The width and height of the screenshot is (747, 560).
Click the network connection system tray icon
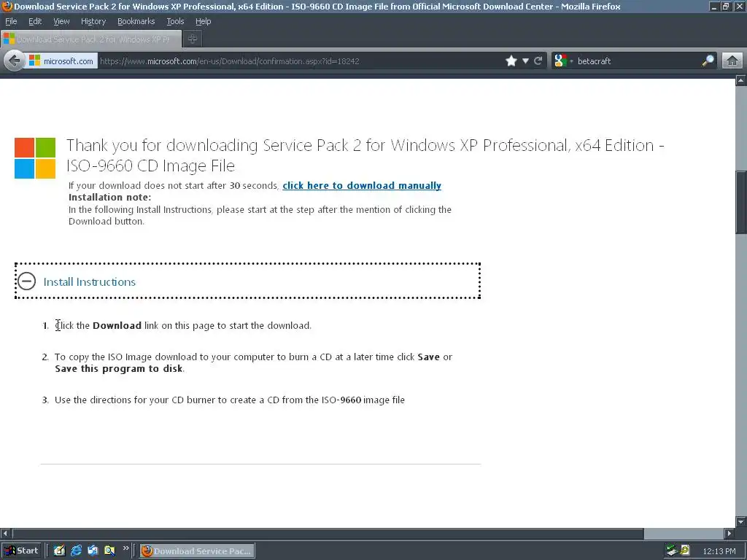tap(672, 551)
